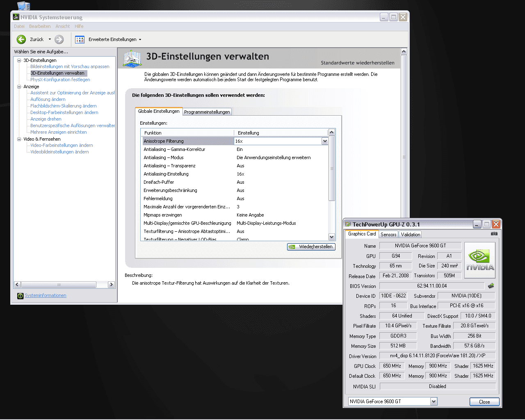Click the GPU-Z camera screenshot icon
This screenshot has width=525, height=420.
tap(494, 234)
